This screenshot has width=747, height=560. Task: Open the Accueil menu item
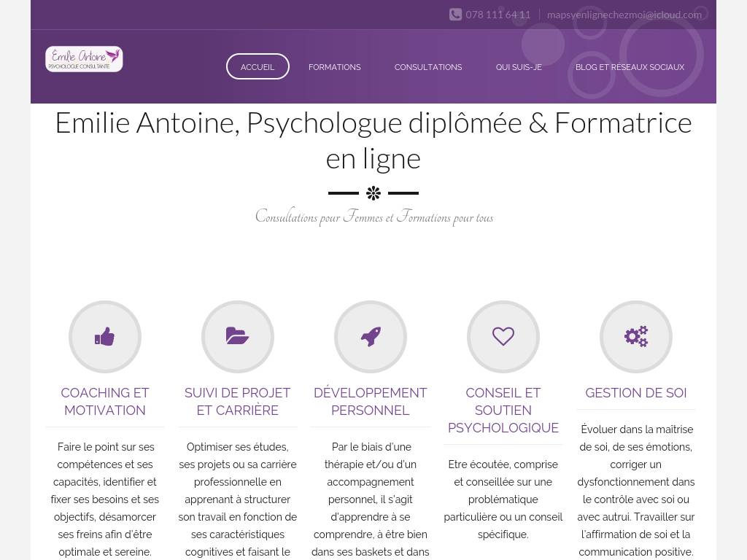tap(258, 67)
